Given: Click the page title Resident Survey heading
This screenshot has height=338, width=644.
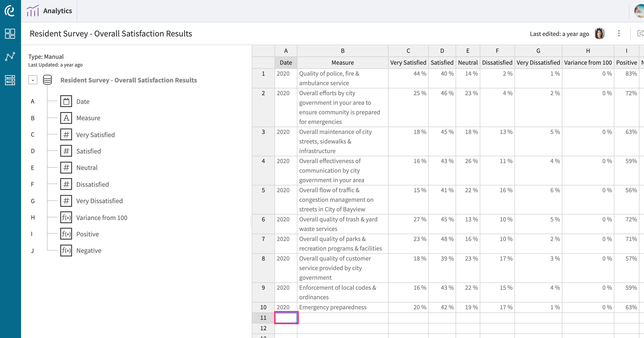Looking at the screenshot, I should 111,33.
